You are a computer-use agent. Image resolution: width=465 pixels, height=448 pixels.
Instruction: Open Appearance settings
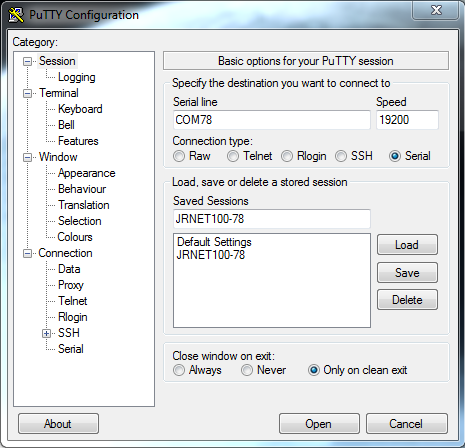(86, 173)
